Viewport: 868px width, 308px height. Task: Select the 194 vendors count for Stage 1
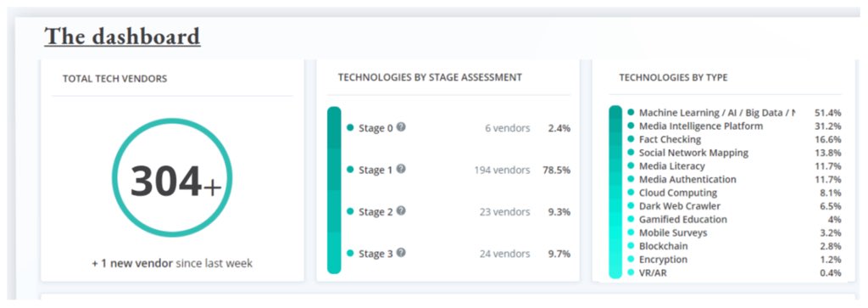pos(502,170)
